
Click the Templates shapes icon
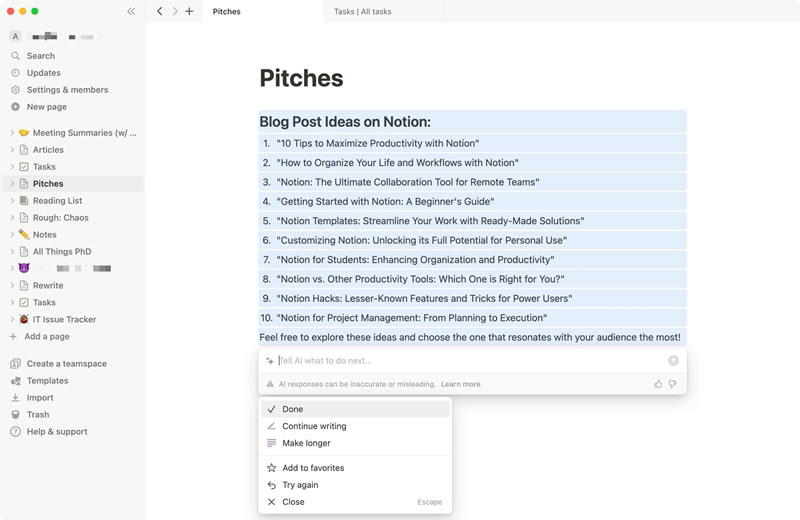16,381
